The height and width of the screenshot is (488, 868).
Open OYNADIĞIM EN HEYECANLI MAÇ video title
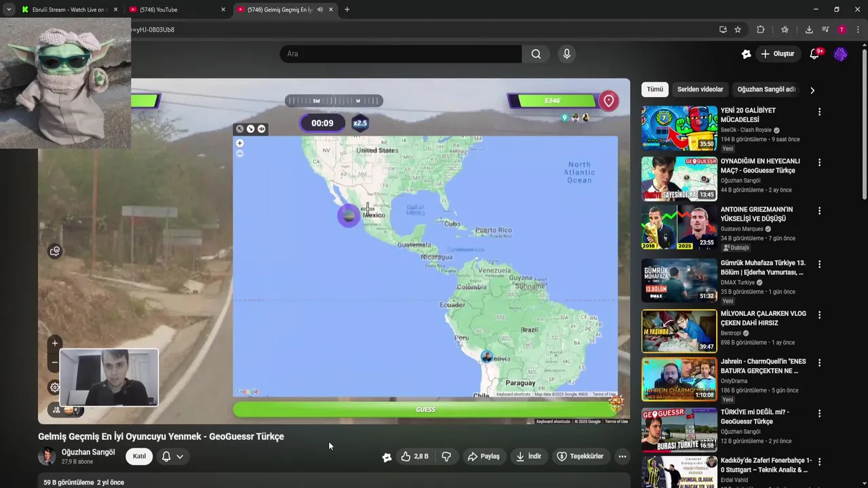pyautogui.click(x=760, y=166)
